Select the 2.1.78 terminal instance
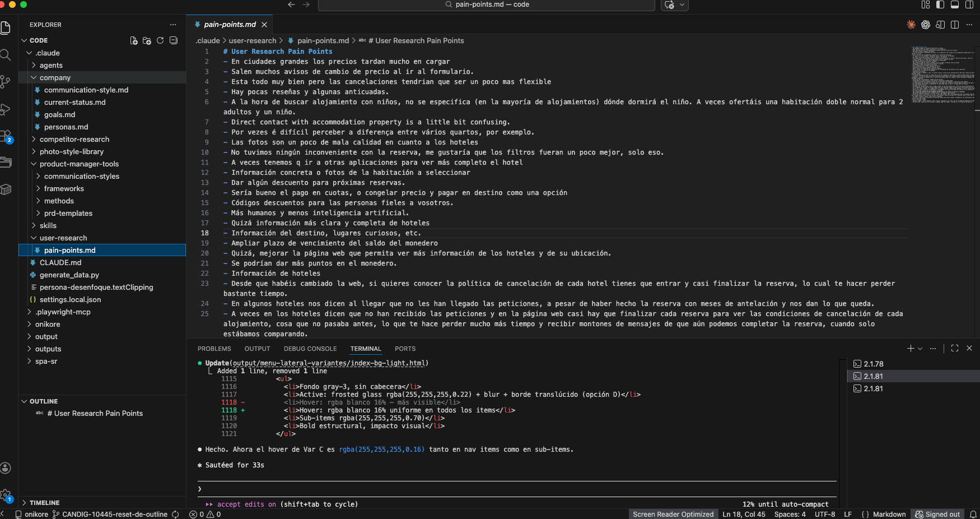 [873, 364]
